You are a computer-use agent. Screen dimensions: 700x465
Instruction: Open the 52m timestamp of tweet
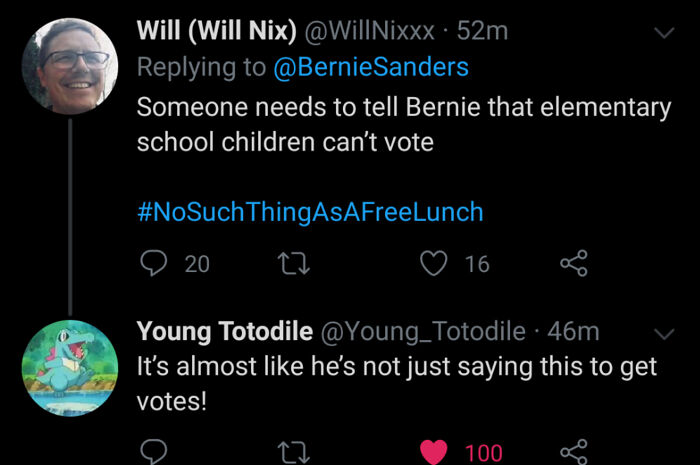click(x=483, y=32)
